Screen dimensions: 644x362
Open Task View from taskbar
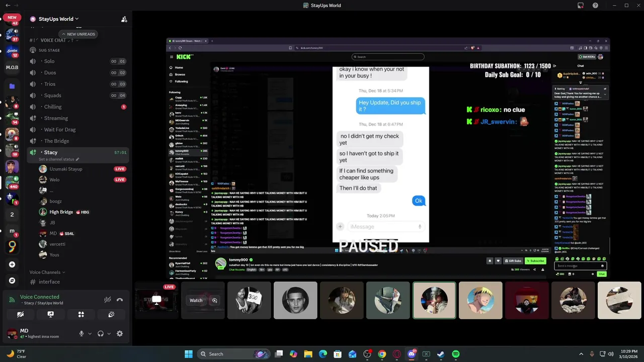coord(279,354)
